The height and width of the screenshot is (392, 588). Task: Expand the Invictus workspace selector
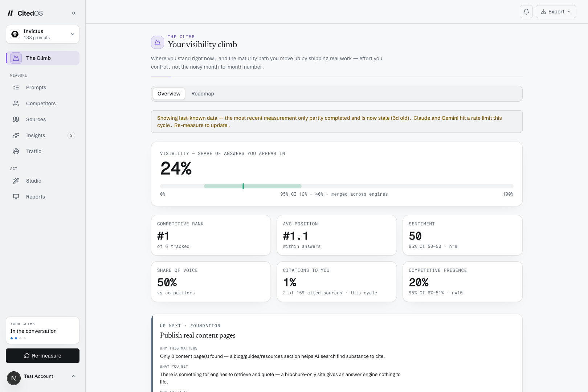coord(42,34)
